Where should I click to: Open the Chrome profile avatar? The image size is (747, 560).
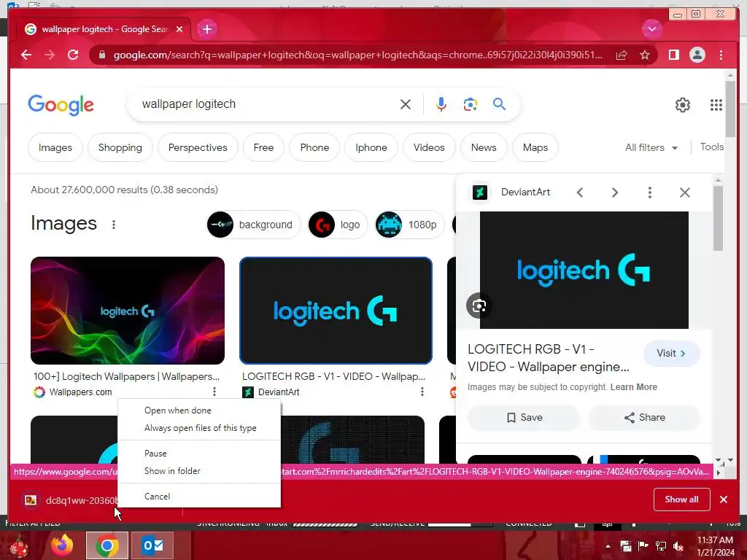point(697,55)
